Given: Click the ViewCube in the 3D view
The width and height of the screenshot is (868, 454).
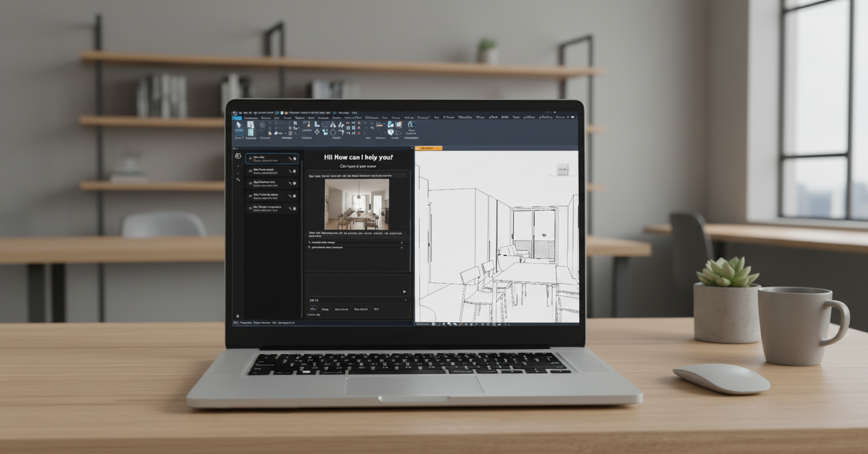Looking at the screenshot, I should pyautogui.click(x=562, y=169).
